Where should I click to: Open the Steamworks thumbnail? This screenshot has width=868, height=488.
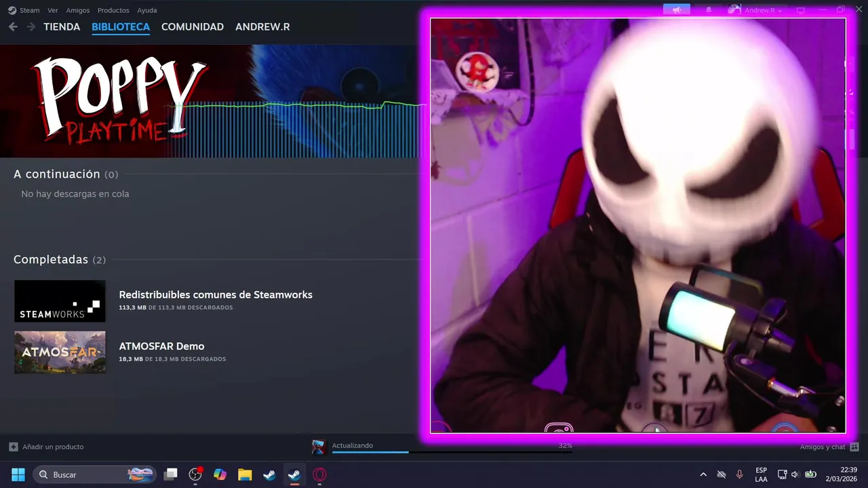point(60,301)
